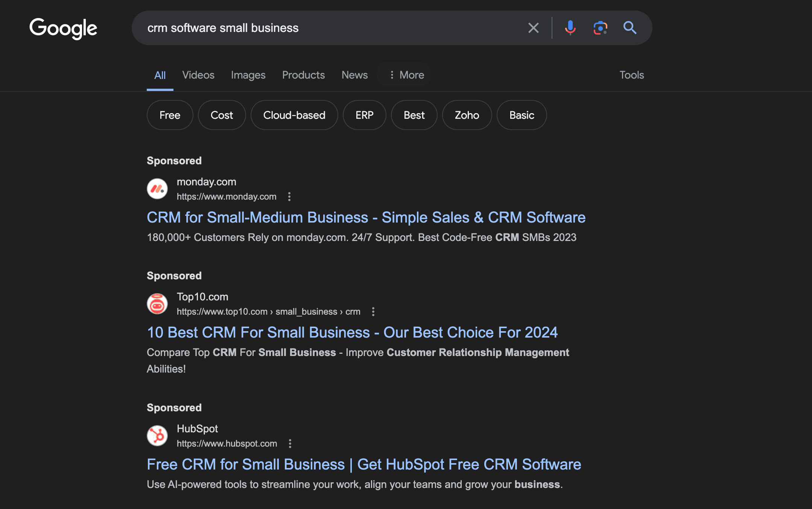812x509 pixels.
Task: Start voice search with the microphone icon
Action: pyautogui.click(x=570, y=27)
